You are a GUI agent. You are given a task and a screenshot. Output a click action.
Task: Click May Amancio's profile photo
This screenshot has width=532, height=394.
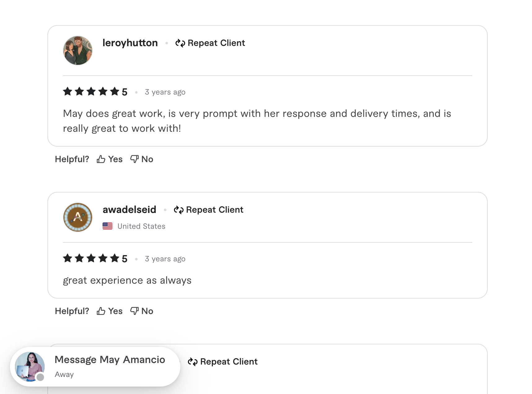click(x=30, y=367)
